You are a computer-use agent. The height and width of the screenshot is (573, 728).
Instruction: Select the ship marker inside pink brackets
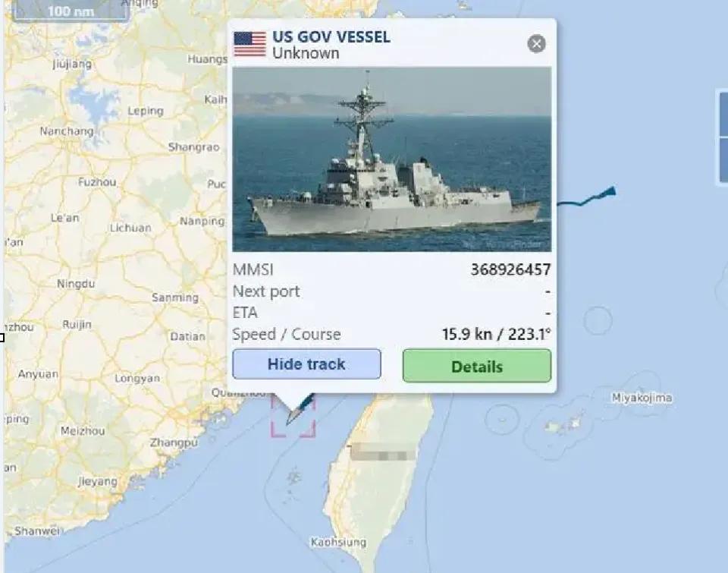click(x=293, y=416)
